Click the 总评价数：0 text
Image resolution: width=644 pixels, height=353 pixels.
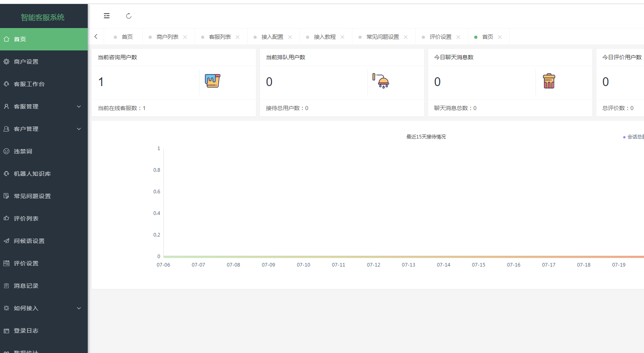[x=618, y=108]
